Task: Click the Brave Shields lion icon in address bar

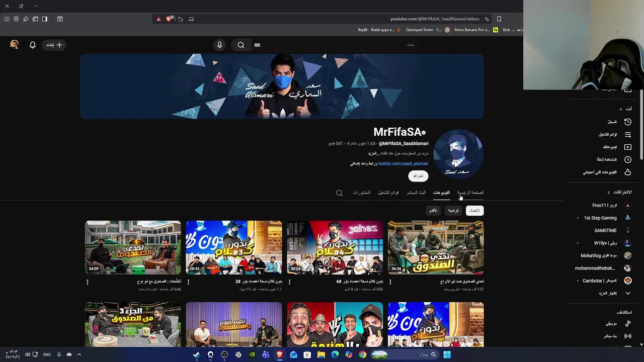Action: click(170, 19)
